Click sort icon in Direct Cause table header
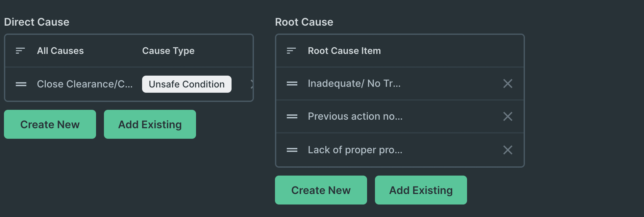Image resolution: width=644 pixels, height=217 pixels. 20,51
